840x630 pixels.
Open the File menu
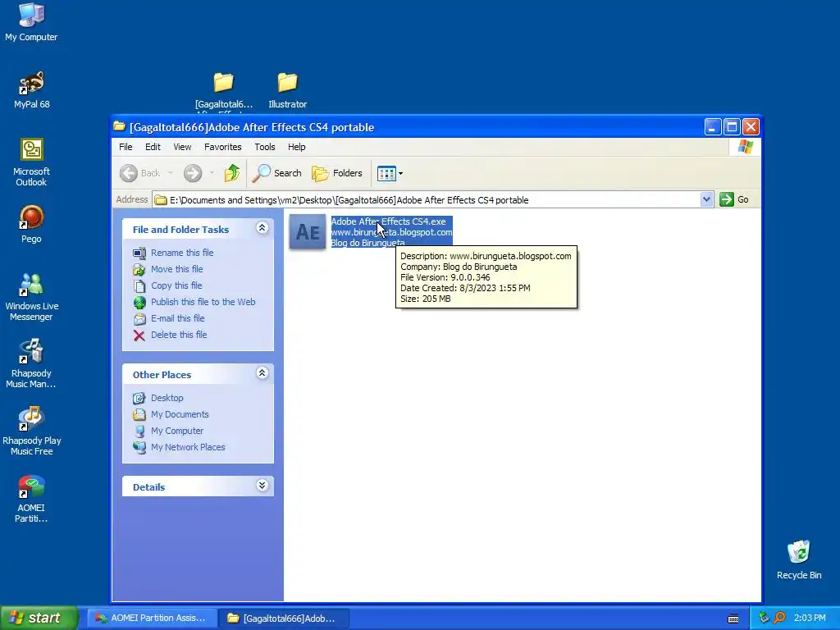(x=126, y=147)
